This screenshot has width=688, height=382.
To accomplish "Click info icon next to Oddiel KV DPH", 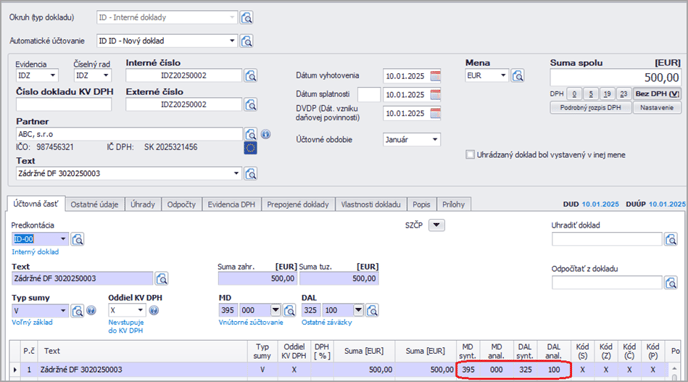I will 154,311.
